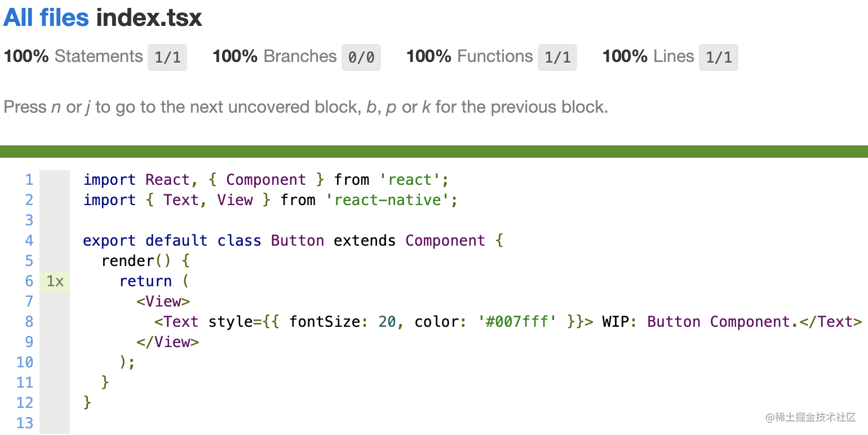Select line number 10
The image size is (868, 435).
pyautogui.click(x=25, y=362)
